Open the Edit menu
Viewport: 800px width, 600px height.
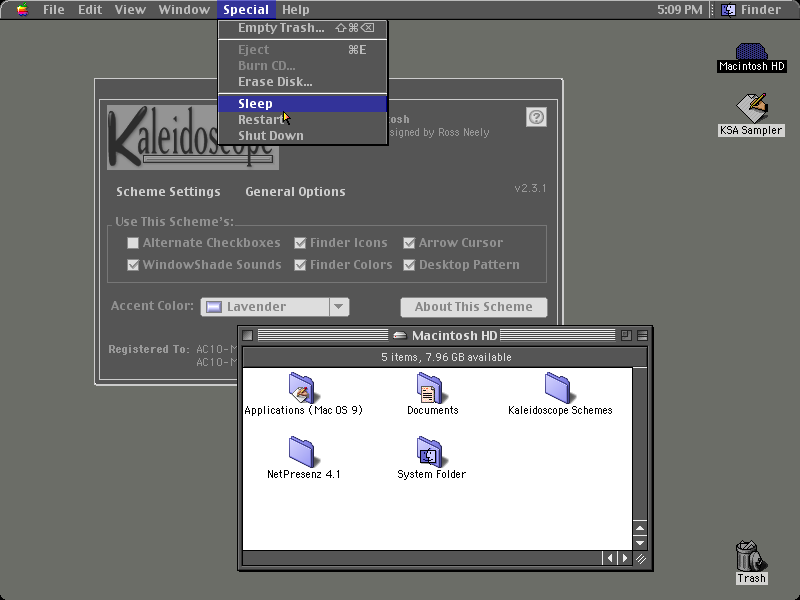pos(90,10)
